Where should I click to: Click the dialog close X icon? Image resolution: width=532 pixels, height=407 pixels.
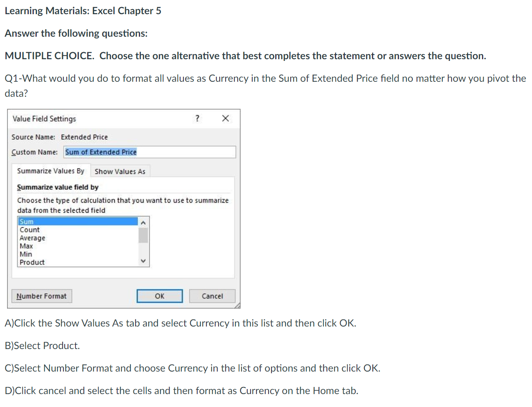click(x=225, y=118)
